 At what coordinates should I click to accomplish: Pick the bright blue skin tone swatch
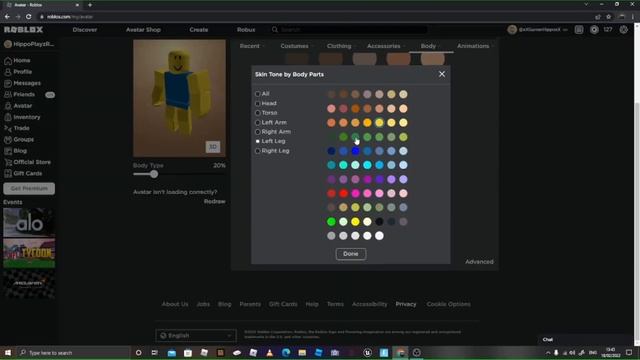point(356,151)
